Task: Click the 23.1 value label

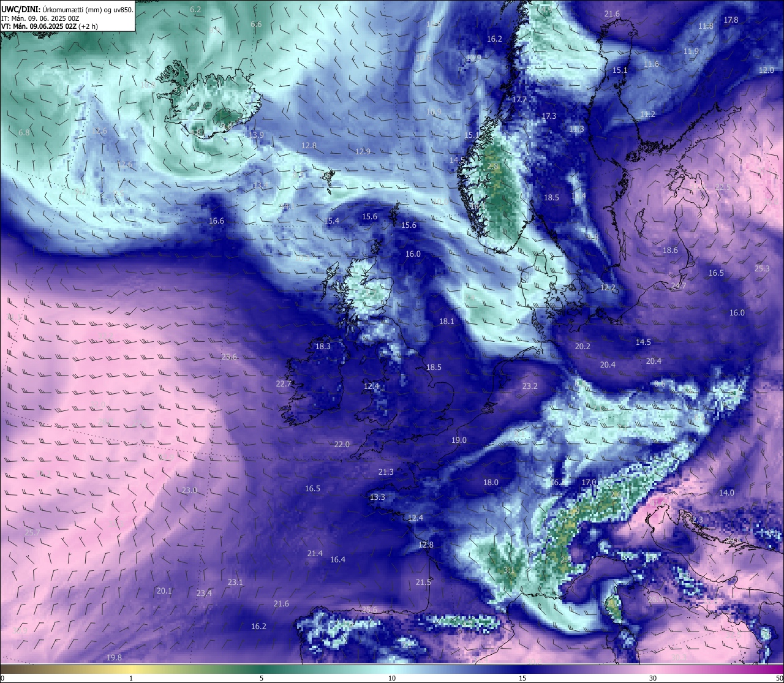Action: click(235, 582)
